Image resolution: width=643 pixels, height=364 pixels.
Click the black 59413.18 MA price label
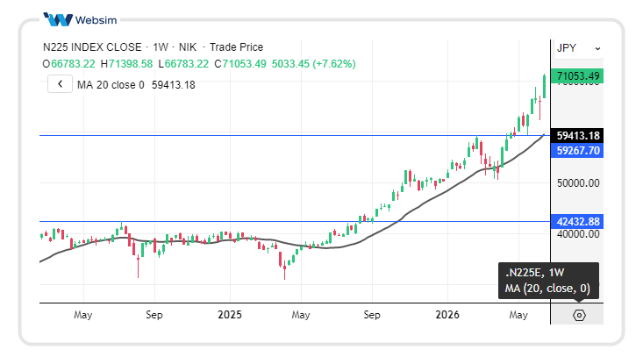pyautogui.click(x=577, y=136)
